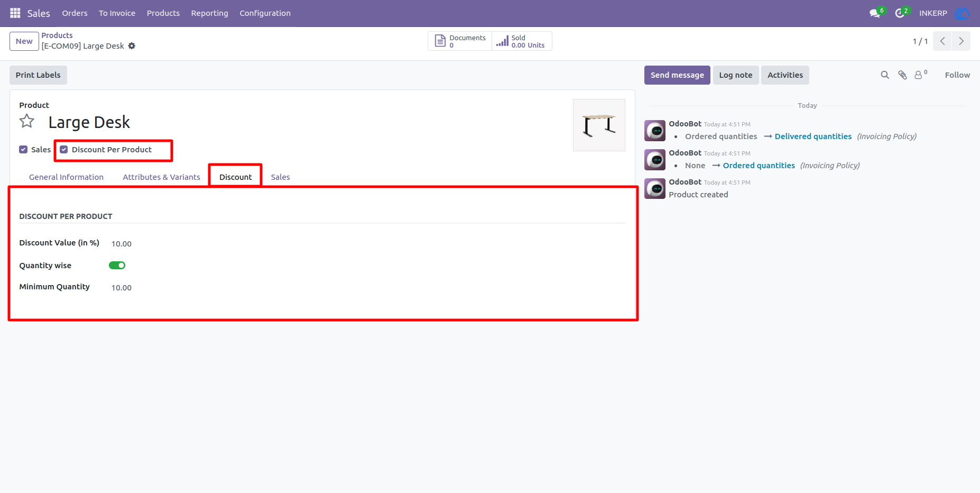Click the desk product image thumbnail
980x493 pixels.
[599, 125]
